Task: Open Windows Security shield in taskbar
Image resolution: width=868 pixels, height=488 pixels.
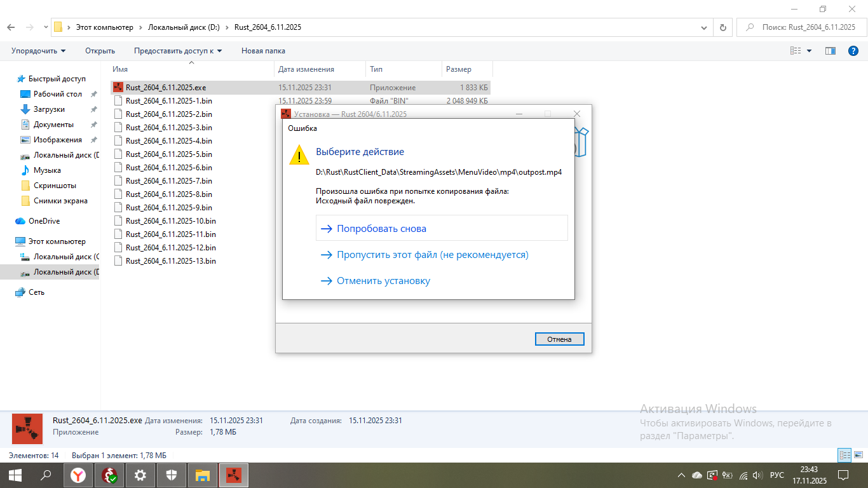Action: [172, 475]
